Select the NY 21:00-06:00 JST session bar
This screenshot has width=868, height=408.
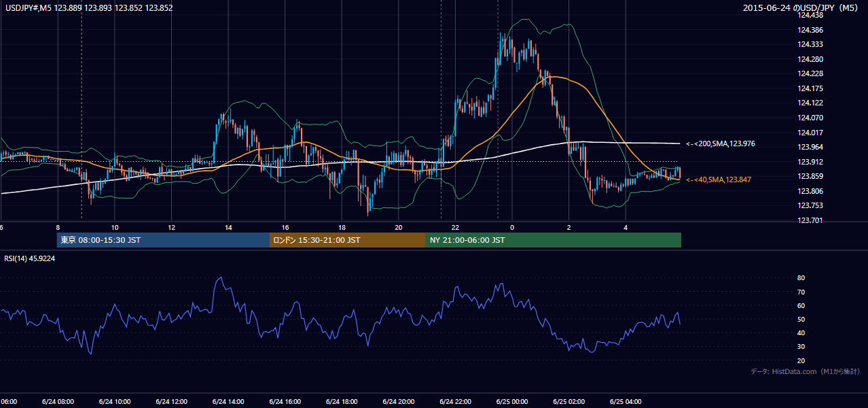click(x=554, y=240)
